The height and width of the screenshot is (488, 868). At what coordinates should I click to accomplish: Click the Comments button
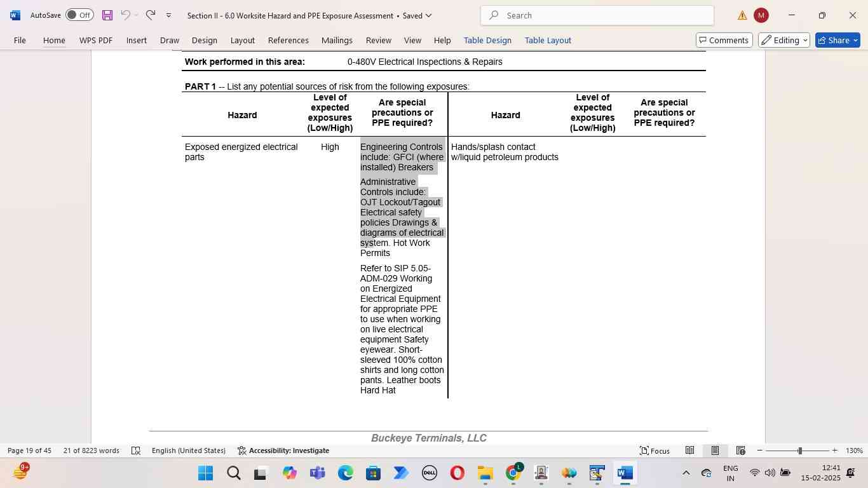(724, 40)
